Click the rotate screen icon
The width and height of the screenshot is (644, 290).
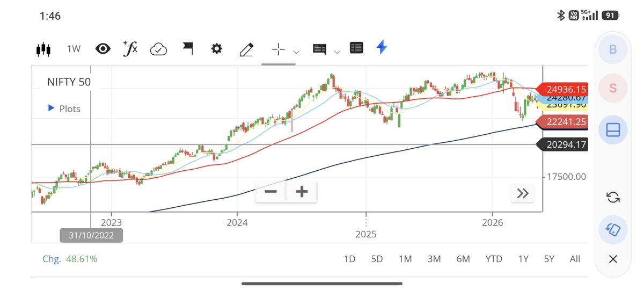[x=613, y=229]
